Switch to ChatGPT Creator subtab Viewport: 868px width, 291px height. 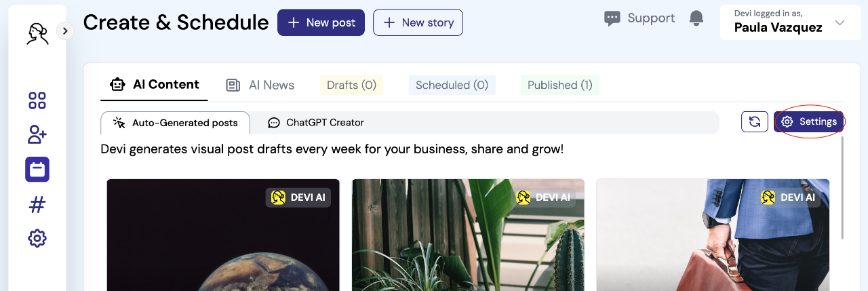(316, 123)
